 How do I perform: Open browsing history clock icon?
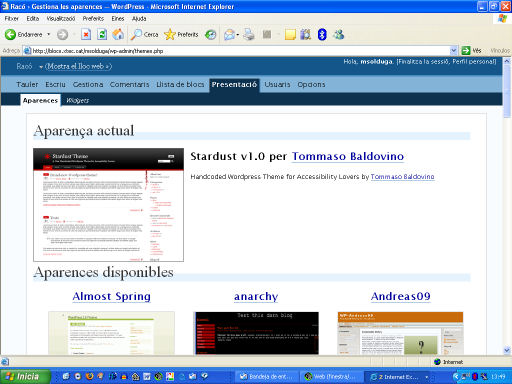coord(210,34)
